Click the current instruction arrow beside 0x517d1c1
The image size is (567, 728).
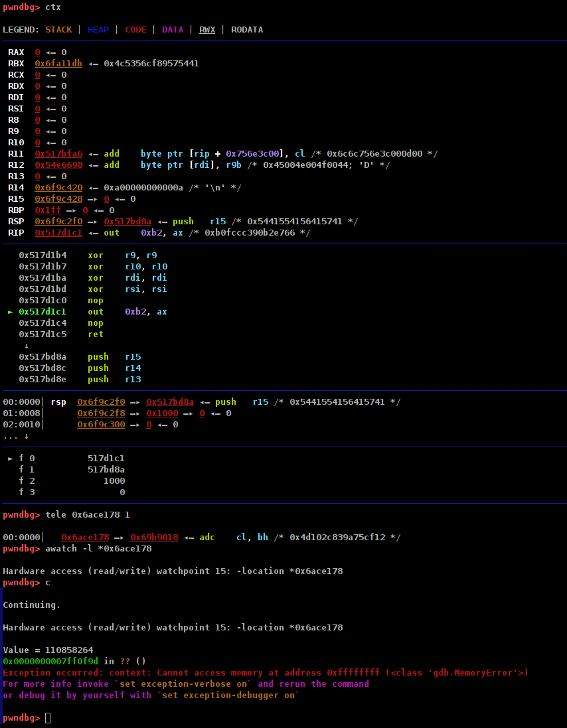[11, 312]
